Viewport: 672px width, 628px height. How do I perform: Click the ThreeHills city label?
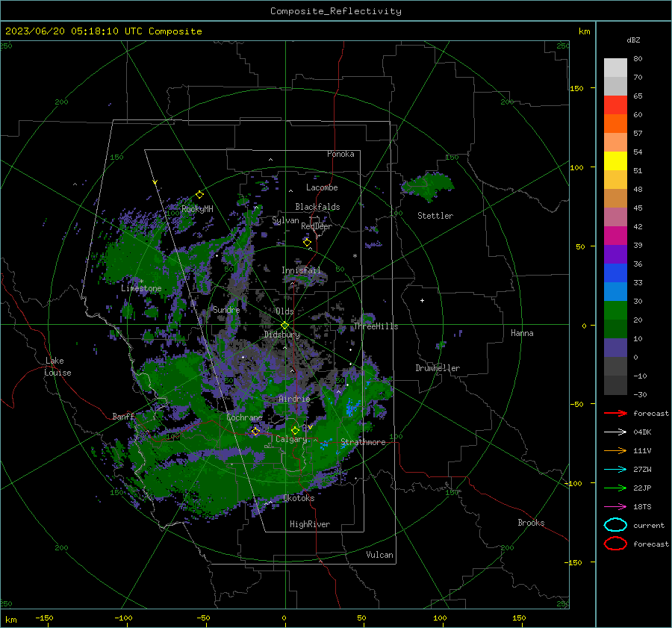376,326
